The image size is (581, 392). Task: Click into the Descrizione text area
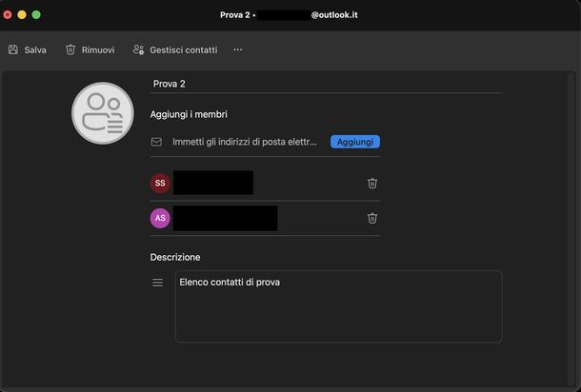(x=339, y=306)
